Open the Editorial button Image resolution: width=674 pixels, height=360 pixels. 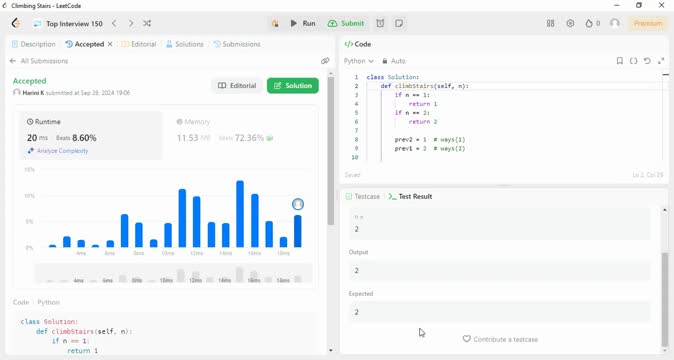(237, 85)
